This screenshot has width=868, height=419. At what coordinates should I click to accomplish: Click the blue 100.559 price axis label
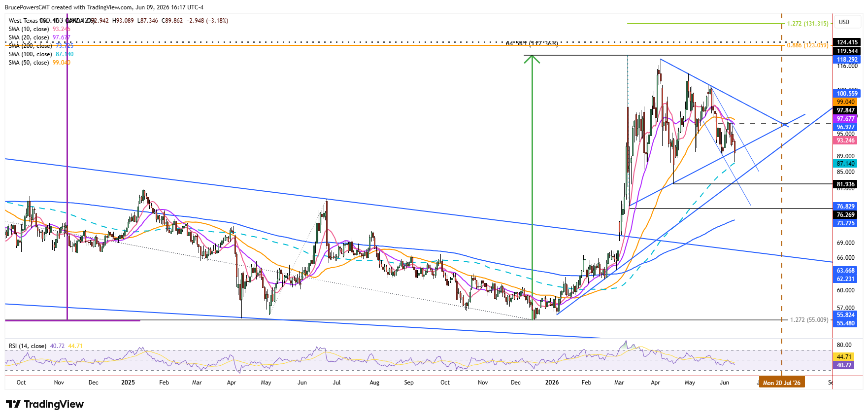point(847,94)
